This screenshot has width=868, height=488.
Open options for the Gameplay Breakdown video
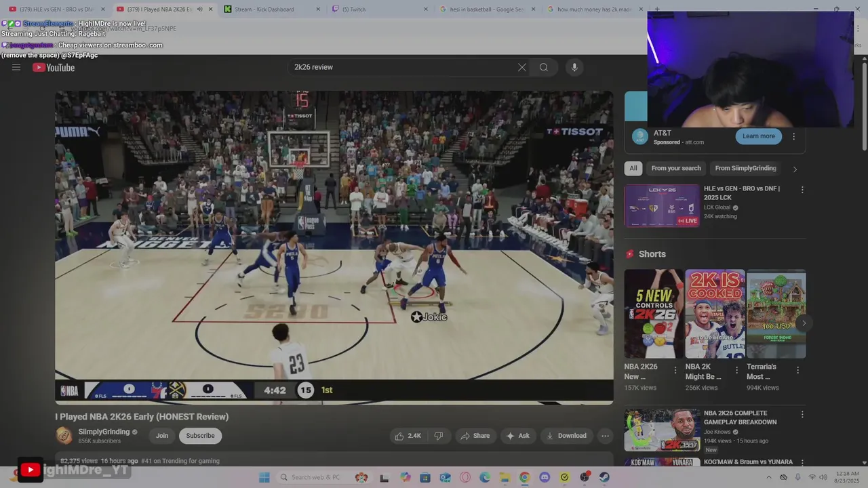click(x=802, y=414)
